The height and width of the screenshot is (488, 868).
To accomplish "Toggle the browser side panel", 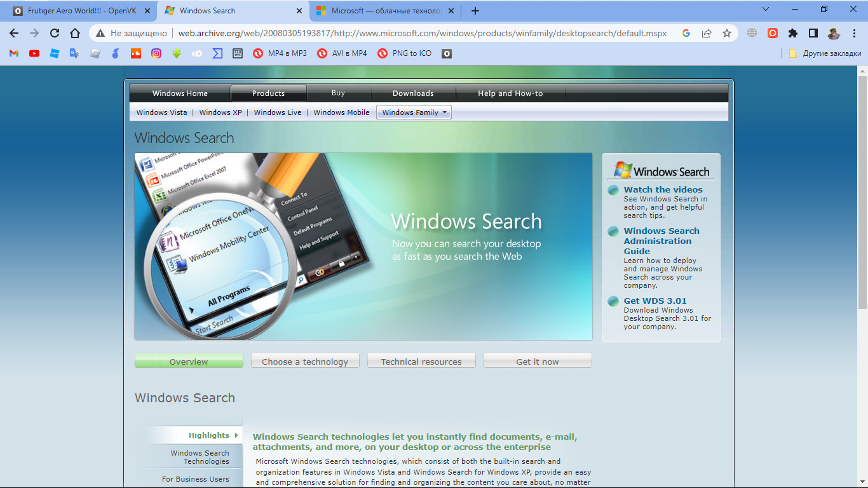I will pos(813,33).
